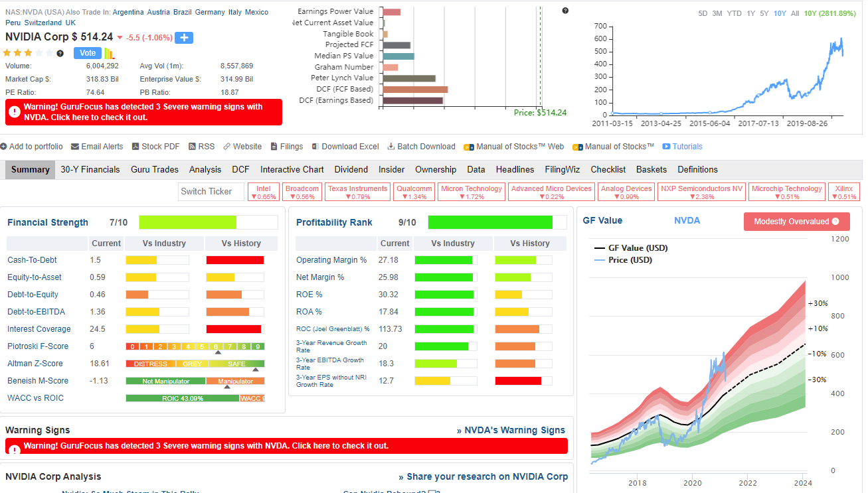The height and width of the screenshot is (493, 868).
Task: Open the Advanced Micro Devices ticker
Action: click(551, 192)
